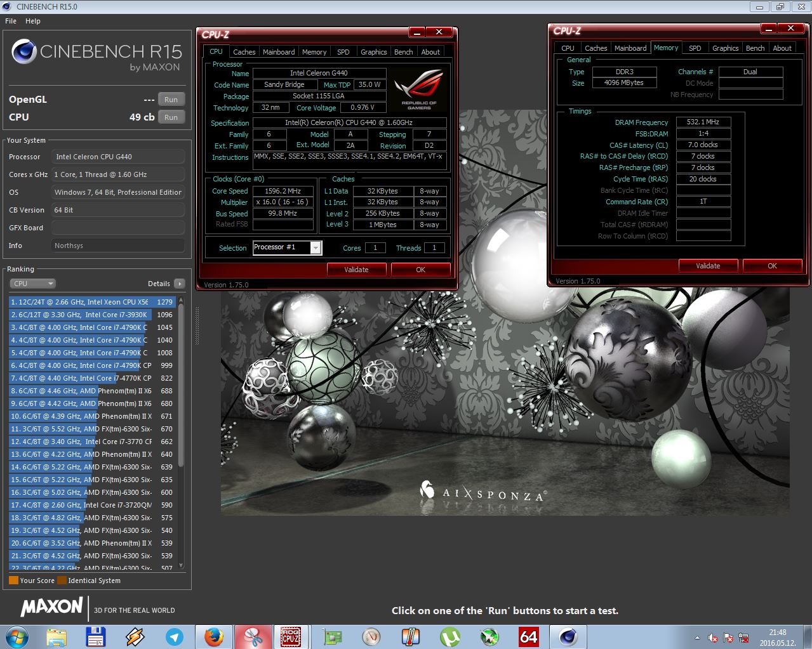
Task: Open About tab in right CPU-Z window
Action: (782, 48)
